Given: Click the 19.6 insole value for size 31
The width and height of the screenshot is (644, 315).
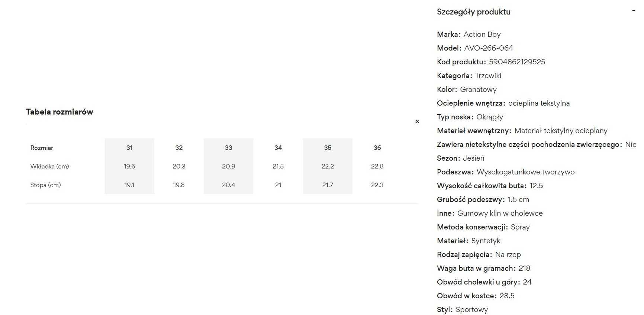Looking at the screenshot, I should [x=129, y=166].
